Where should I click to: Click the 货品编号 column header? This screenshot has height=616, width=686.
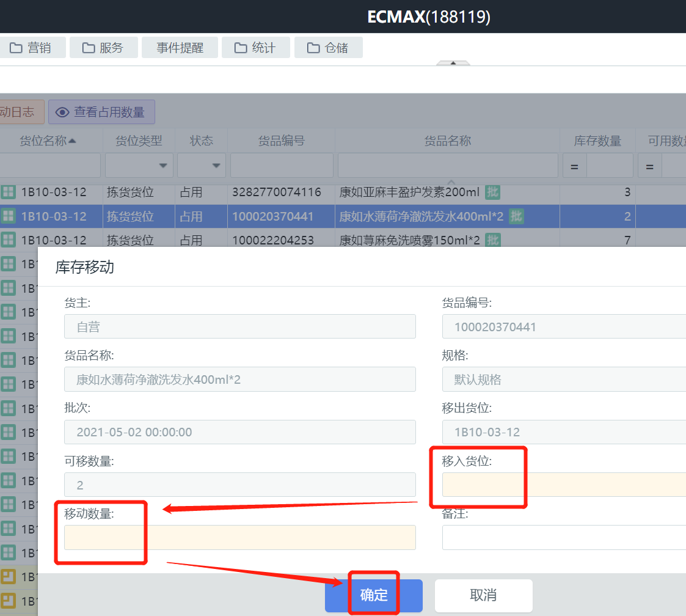(x=282, y=141)
